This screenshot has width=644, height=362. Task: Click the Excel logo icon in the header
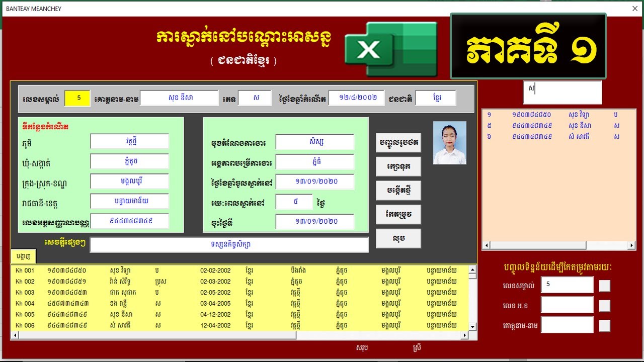(391, 50)
